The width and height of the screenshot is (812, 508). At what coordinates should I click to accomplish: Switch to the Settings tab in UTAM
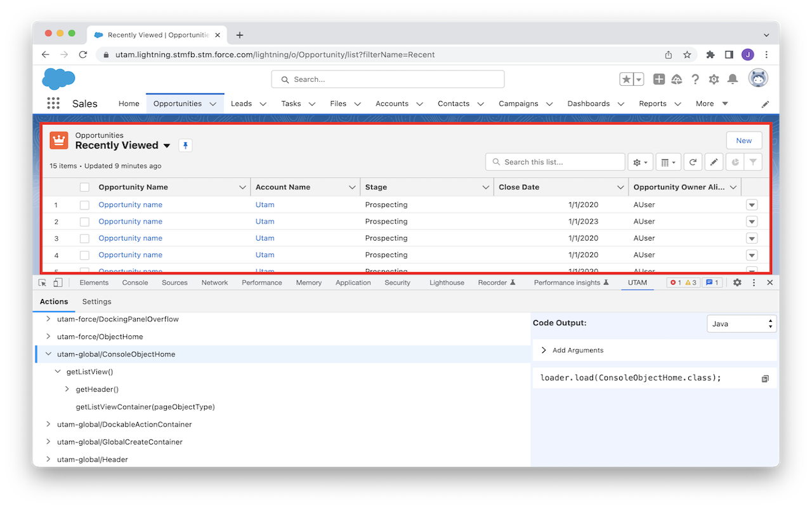(96, 302)
